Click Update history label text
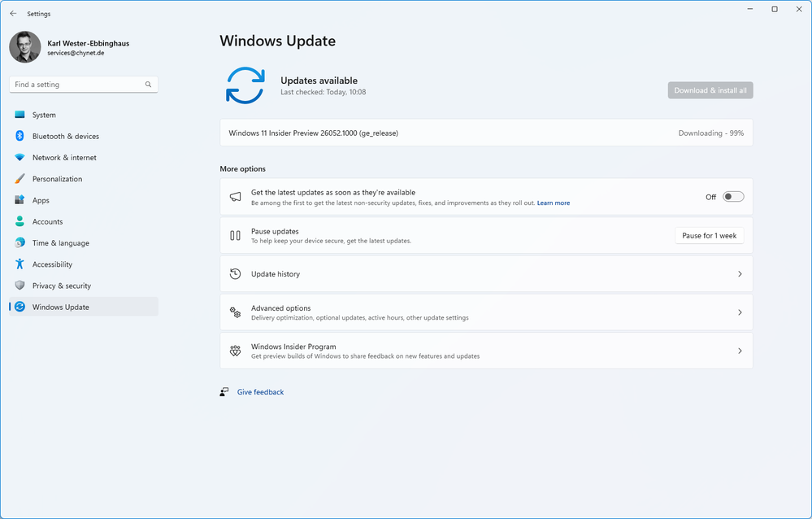 tap(276, 274)
